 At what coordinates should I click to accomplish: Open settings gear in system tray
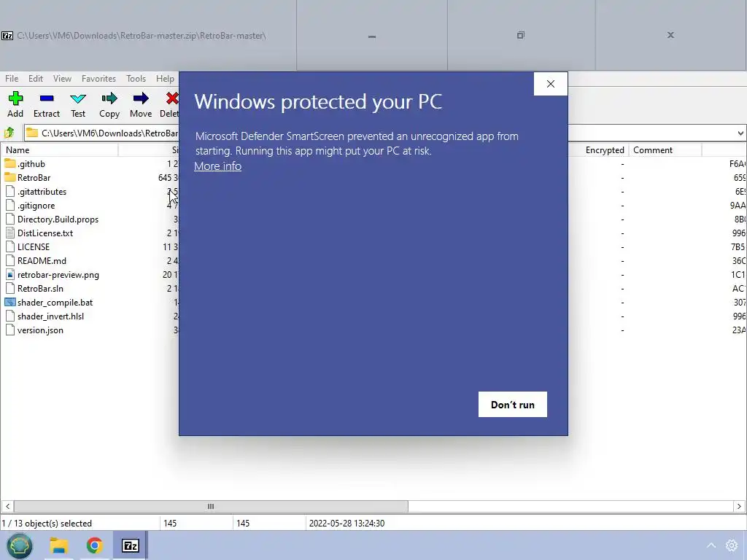point(732,545)
